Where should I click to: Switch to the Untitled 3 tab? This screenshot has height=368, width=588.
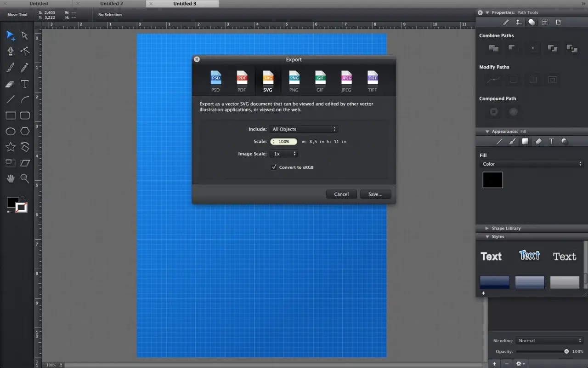point(184,4)
